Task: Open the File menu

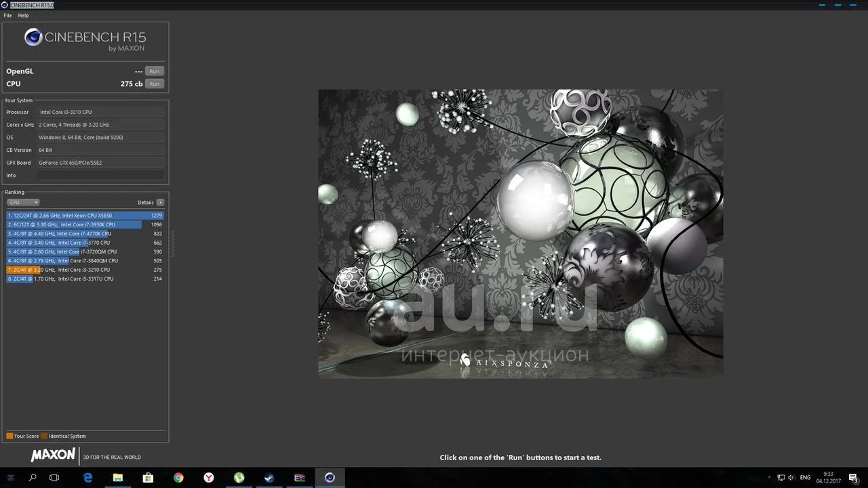Action: coord(8,16)
